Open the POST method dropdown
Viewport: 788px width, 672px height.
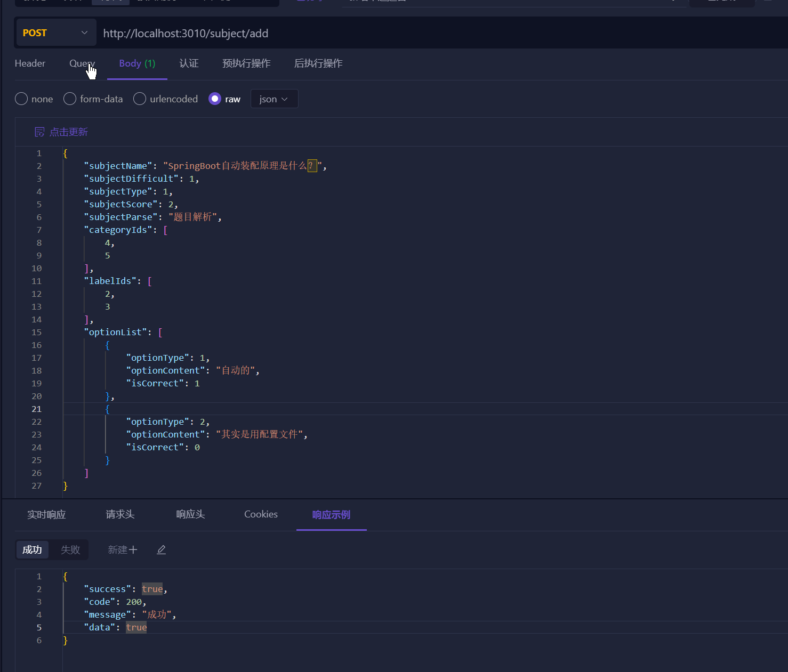coord(55,33)
